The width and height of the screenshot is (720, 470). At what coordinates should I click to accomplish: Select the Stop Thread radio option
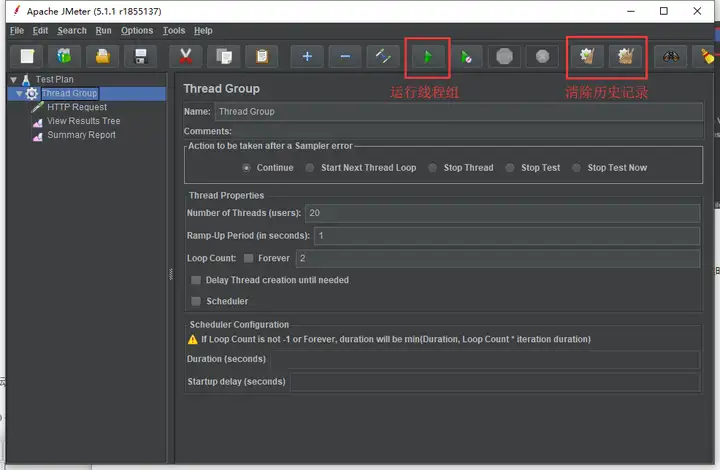click(x=433, y=168)
